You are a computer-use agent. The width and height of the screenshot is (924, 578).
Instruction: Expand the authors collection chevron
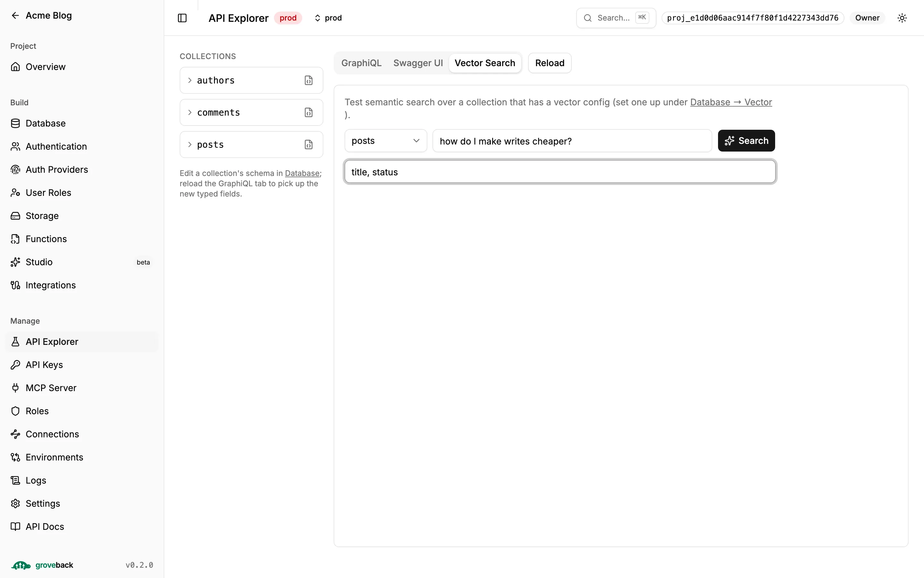190,80
